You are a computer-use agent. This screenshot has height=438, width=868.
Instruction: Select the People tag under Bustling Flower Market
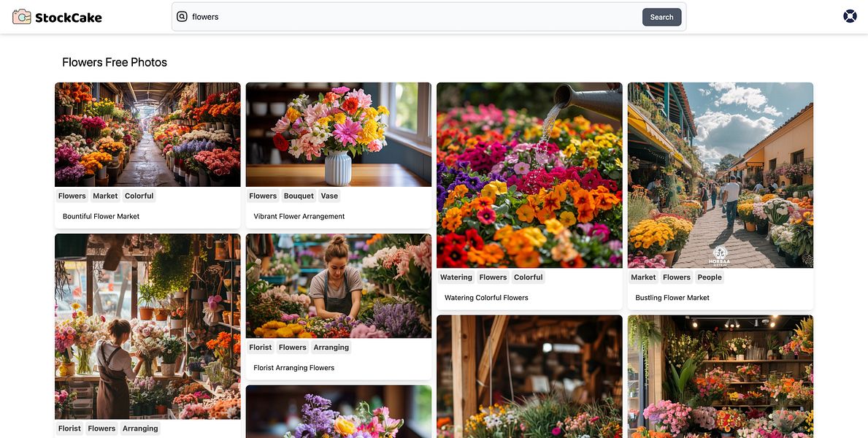[709, 277]
